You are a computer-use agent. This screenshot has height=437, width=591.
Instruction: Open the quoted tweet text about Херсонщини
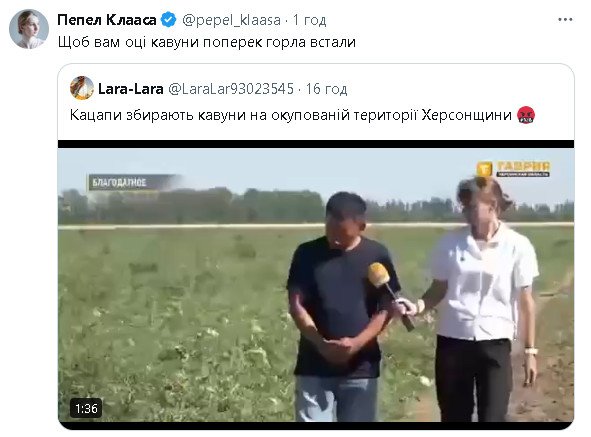pyautogui.click(x=290, y=115)
